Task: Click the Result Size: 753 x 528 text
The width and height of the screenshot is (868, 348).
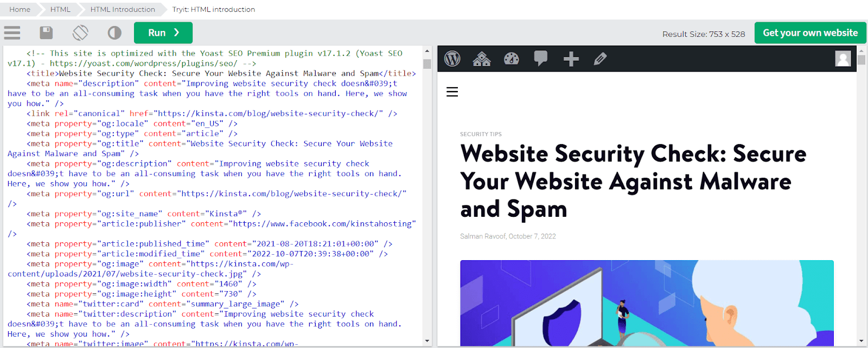Action: tap(704, 34)
